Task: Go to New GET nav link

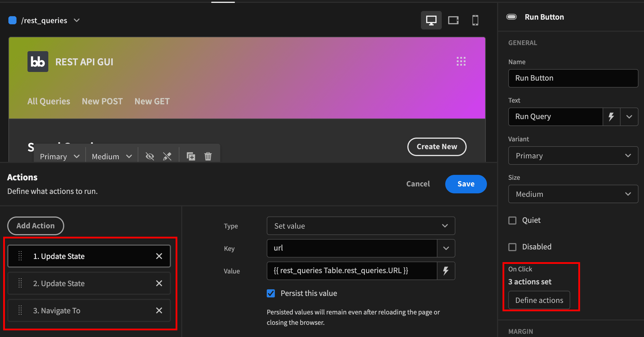Action: [x=152, y=101]
